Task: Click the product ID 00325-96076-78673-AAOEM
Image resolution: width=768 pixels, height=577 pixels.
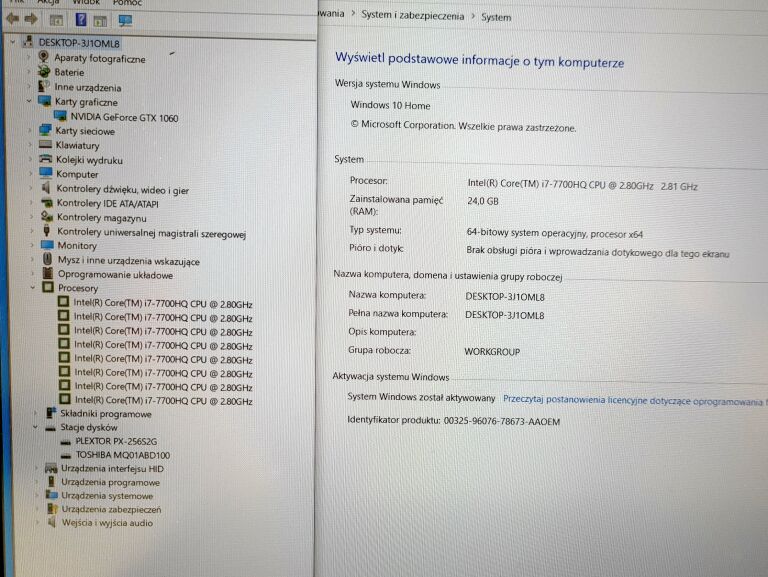Action: 502,421
